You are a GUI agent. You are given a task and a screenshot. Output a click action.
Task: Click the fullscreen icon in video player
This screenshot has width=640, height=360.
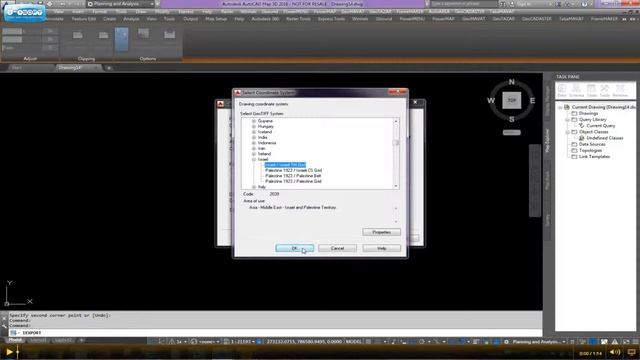tap(631, 352)
